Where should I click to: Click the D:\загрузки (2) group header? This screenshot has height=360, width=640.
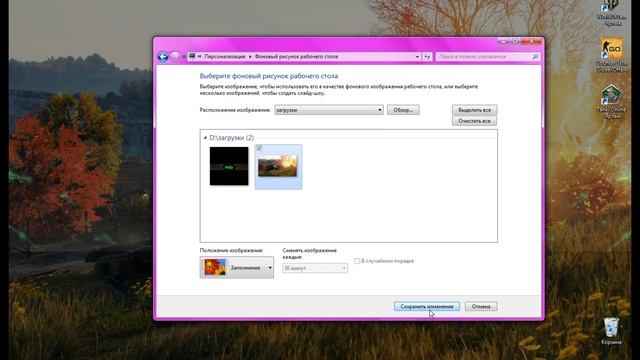[x=231, y=138]
